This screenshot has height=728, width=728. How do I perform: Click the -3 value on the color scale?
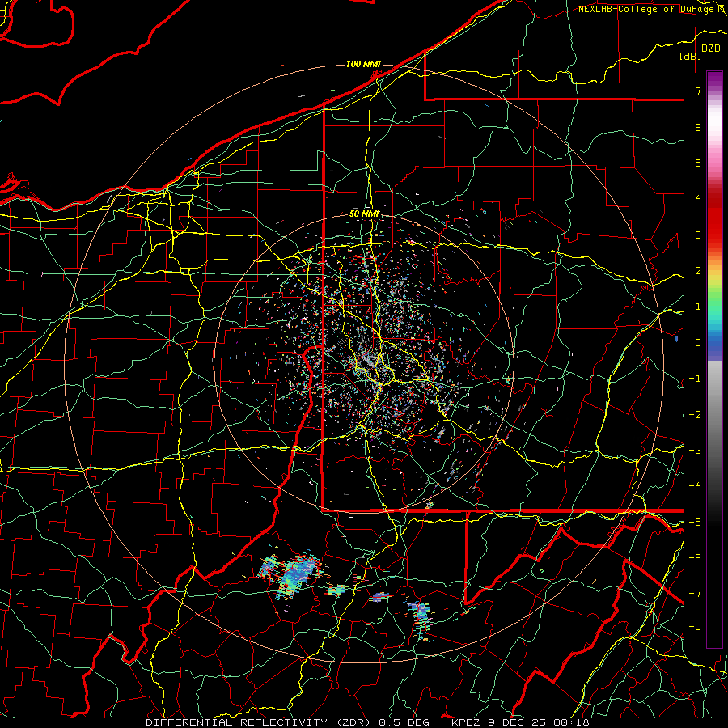(x=695, y=451)
